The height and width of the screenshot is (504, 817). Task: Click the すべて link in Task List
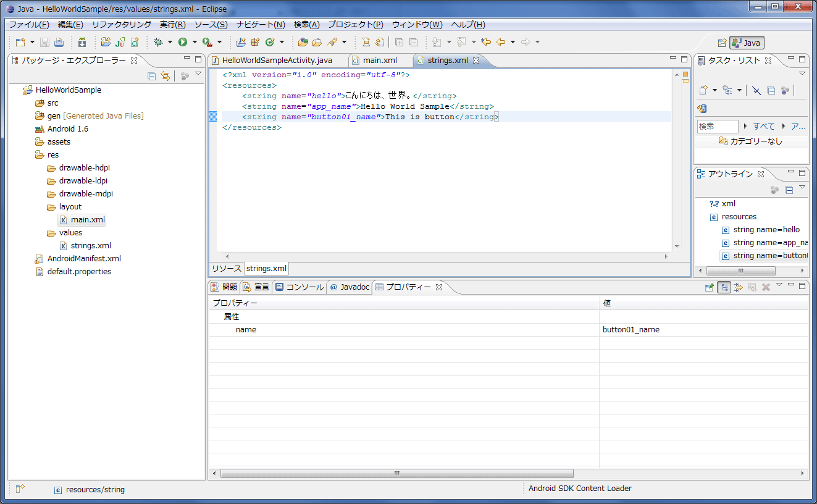[x=764, y=126]
